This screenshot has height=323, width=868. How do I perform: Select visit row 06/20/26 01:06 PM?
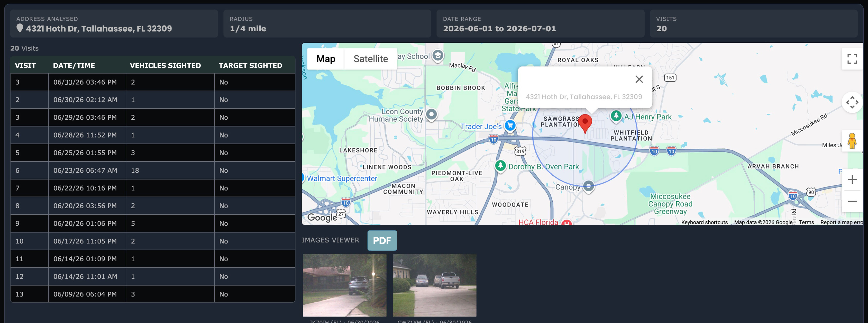(153, 223)
